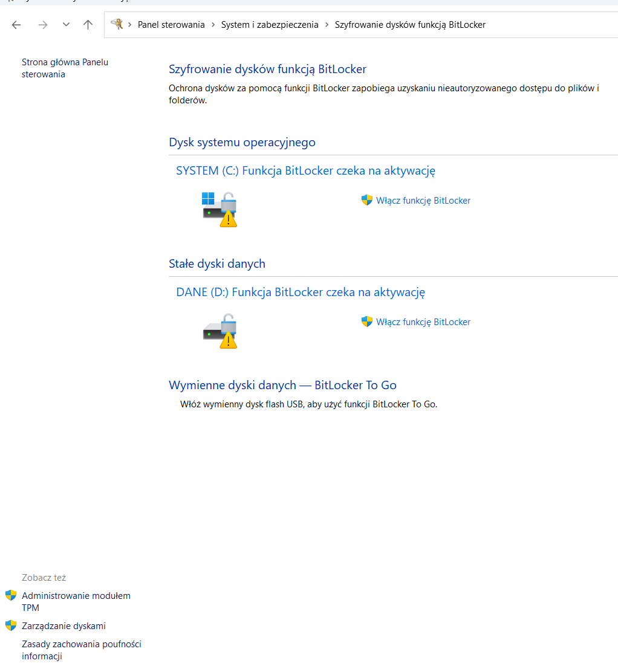Click the DANE (D:) drive heading
Image resolution: width=618 pixels, height=672 pixels.
[x=300, y=292]
